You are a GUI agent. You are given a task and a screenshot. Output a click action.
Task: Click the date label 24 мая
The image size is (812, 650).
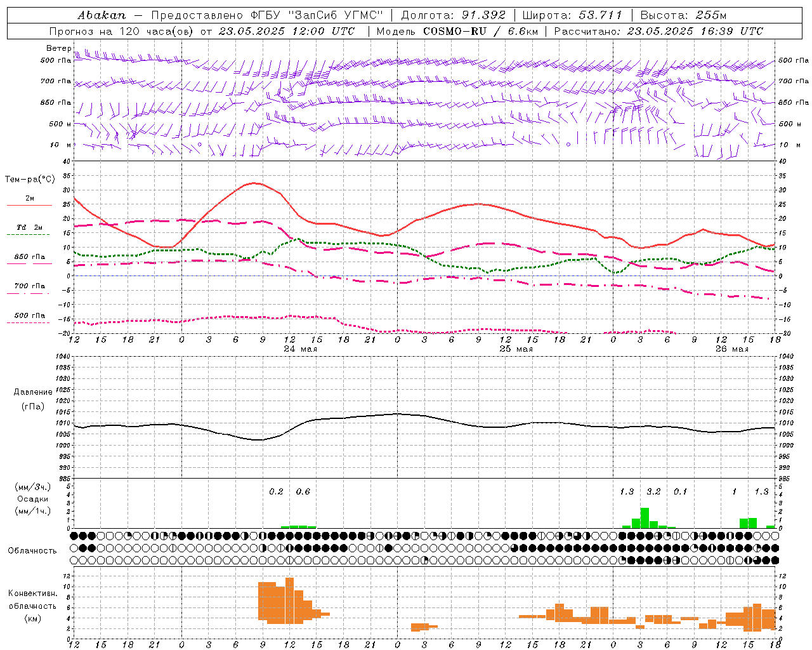tap(301, 349)
